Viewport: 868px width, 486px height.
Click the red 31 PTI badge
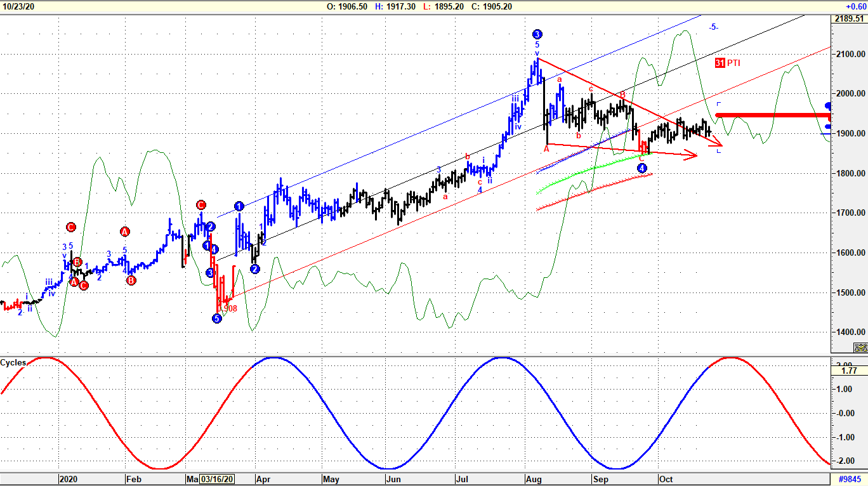pos(727,63)
